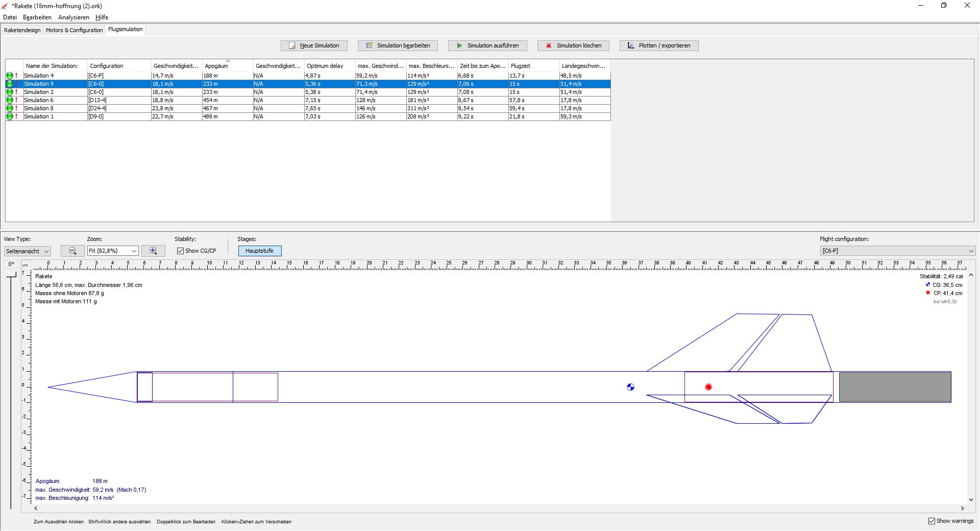980x531 pixels.
Task: Toggle the Show warnings checkbox
Action: [932, 521]
